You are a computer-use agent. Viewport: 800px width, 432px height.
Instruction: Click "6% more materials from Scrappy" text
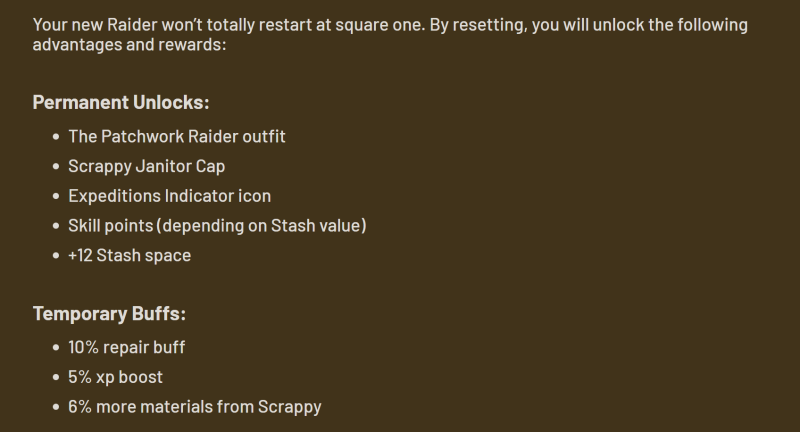tap(194, 407)
